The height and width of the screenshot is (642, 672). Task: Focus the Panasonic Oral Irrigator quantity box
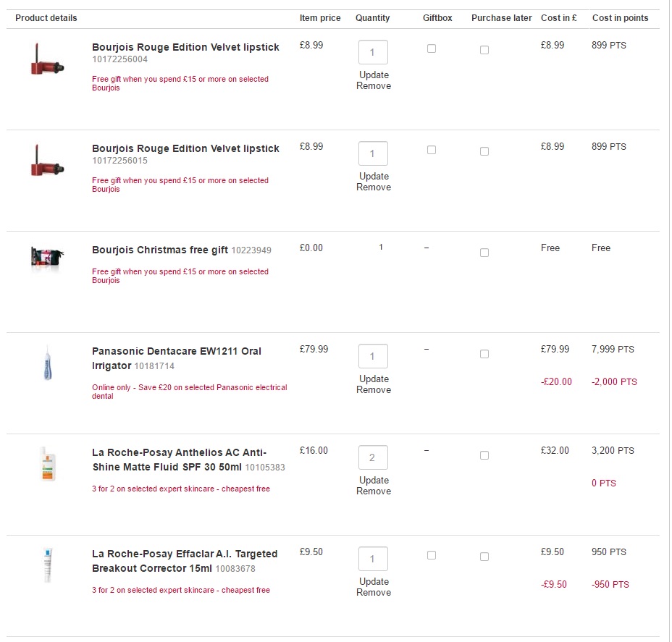(373, 356)
